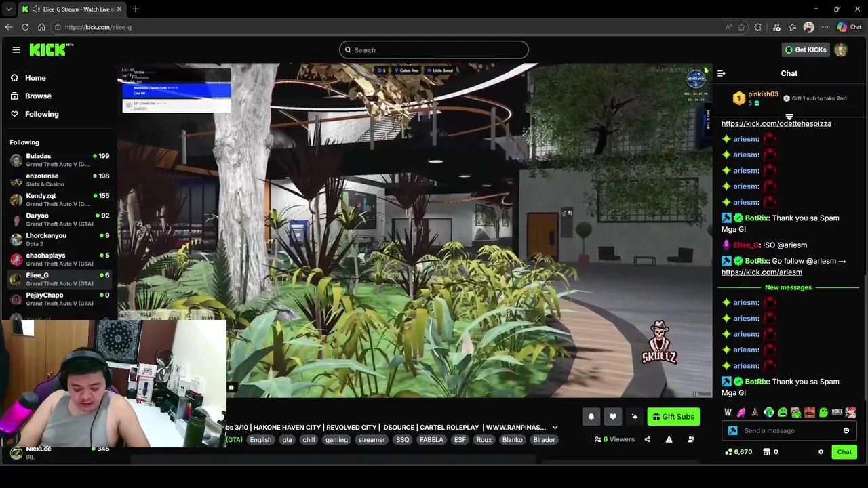Open chachaplays channel in Following list

pyautogui.click(x=59, y=259)
